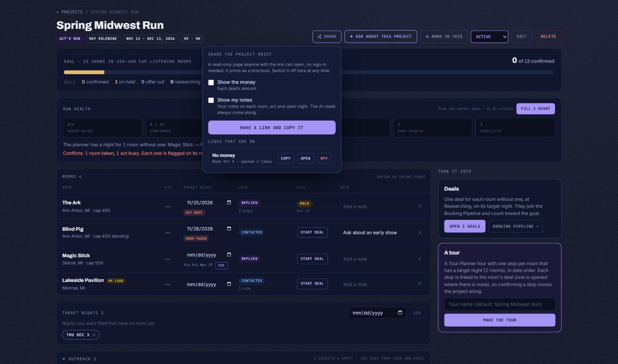Go to Booking Pipeline
The height and width of the screenshot is (364, 618).
tap(516, 226)
